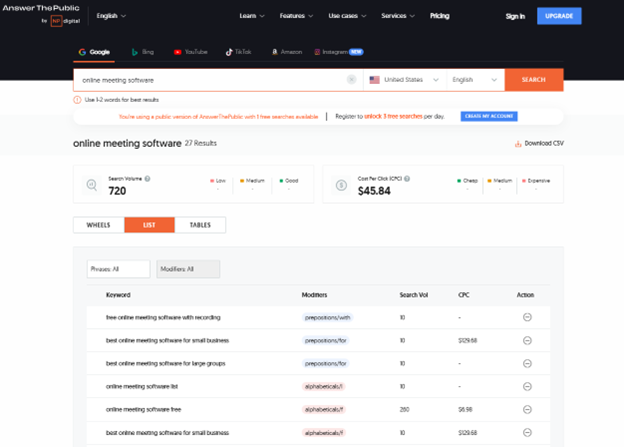
Task: Click the 'prepositions/with' modifier tag
Action: pos(328,318)
